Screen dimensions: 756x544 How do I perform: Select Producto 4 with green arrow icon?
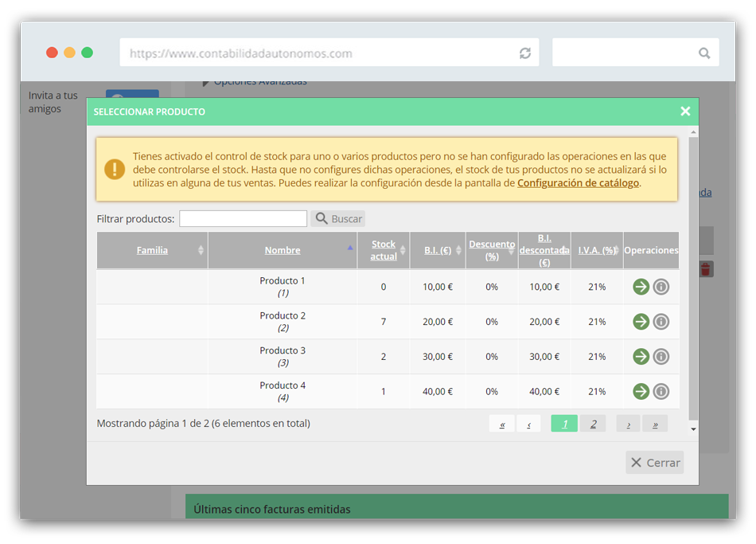(641, 391)
